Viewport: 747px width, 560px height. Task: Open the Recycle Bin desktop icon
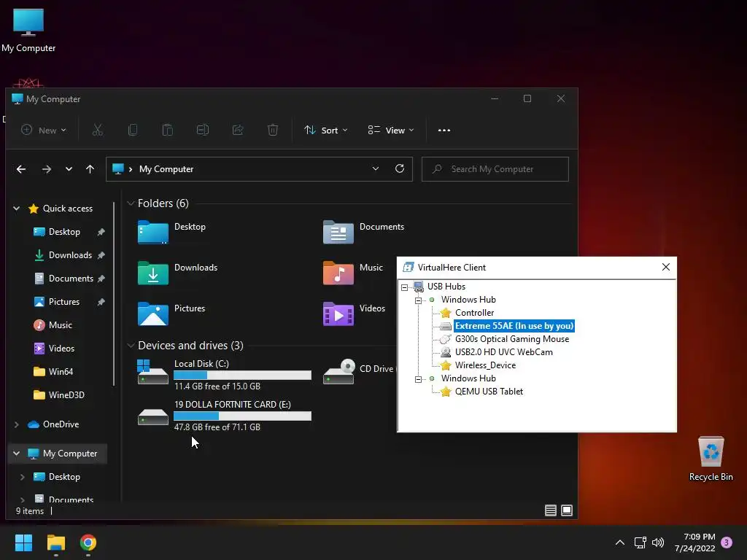(711, 459)
